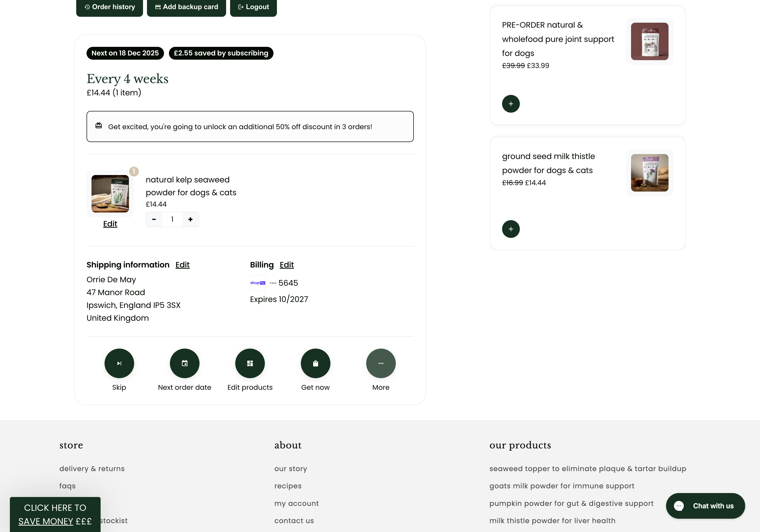Click 'Expires 10/2027' text
Viewport: 760px width, 532px height.
(279, 299)
